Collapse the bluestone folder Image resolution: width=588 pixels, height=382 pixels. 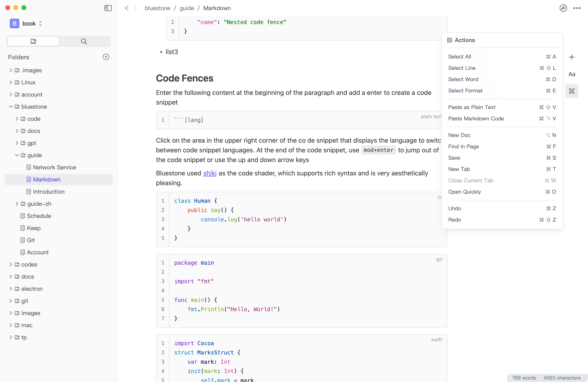[x=11, y=107]
